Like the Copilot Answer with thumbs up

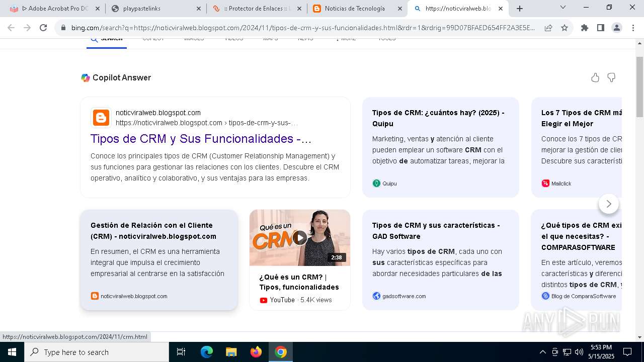(x=595, y=77)
